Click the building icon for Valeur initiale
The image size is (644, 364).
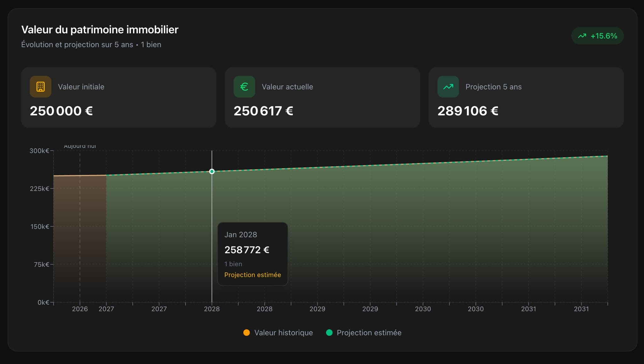[x=41, y=87]
